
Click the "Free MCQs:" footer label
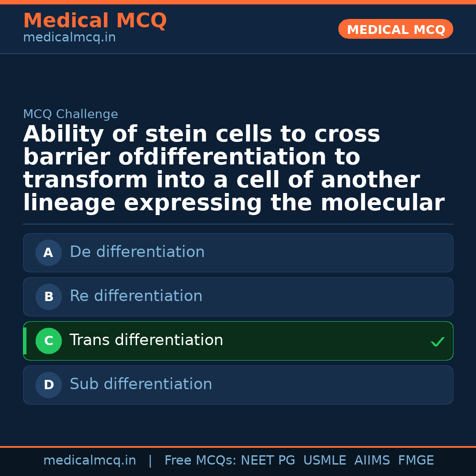(x=201, y=461)
